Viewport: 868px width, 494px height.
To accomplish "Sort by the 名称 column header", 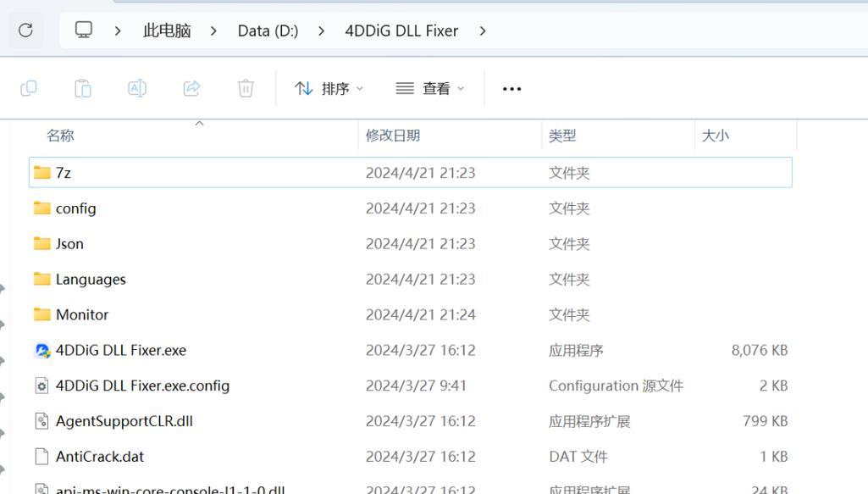I will tap(60, 135).
